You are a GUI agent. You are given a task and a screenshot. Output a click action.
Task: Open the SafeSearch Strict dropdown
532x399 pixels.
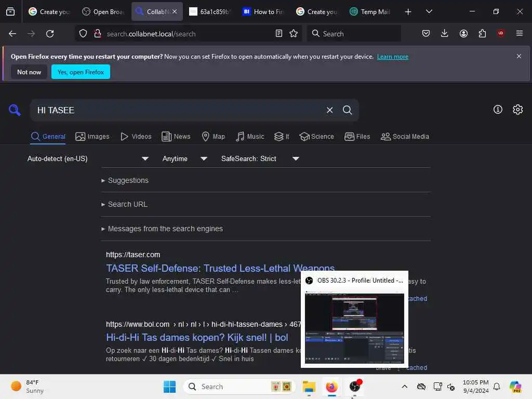click(x=260, y=158)
